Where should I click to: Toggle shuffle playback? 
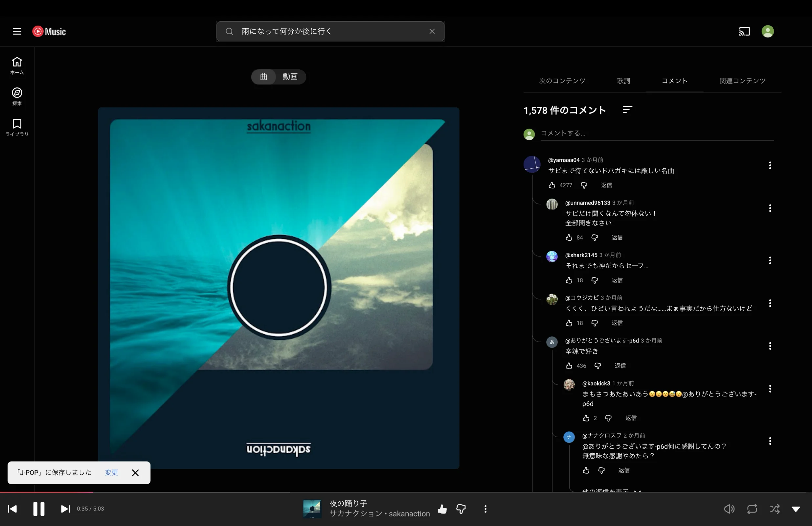775,509
